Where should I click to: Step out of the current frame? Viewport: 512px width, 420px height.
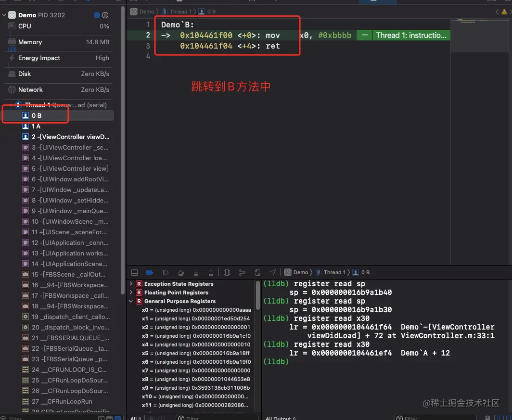pyautogui.click(x=211, y=272)
